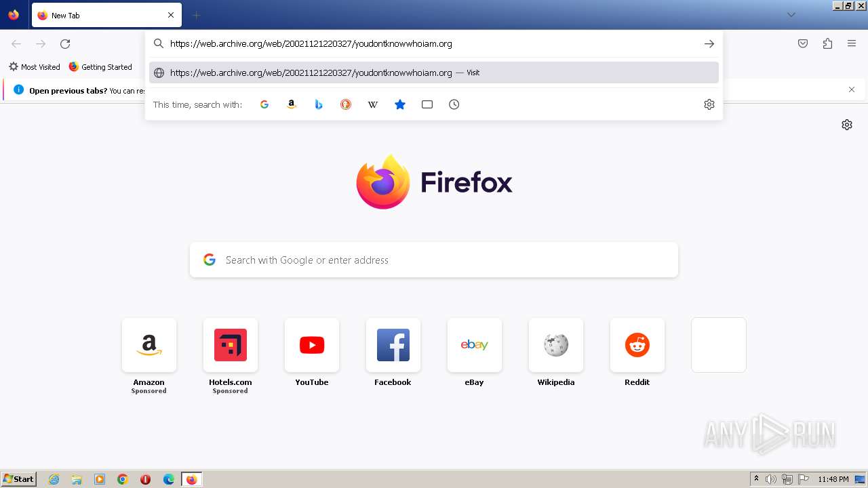Go forward one page
This screenshot has width=868, height=488.
pyautogui.click(x=41, y=44)
